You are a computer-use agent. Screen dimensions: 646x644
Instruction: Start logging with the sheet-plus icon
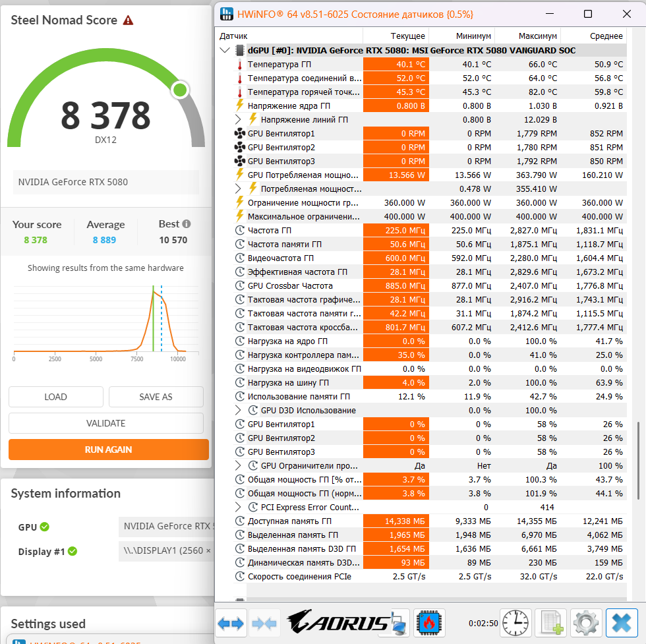click(x=551, y=622)
